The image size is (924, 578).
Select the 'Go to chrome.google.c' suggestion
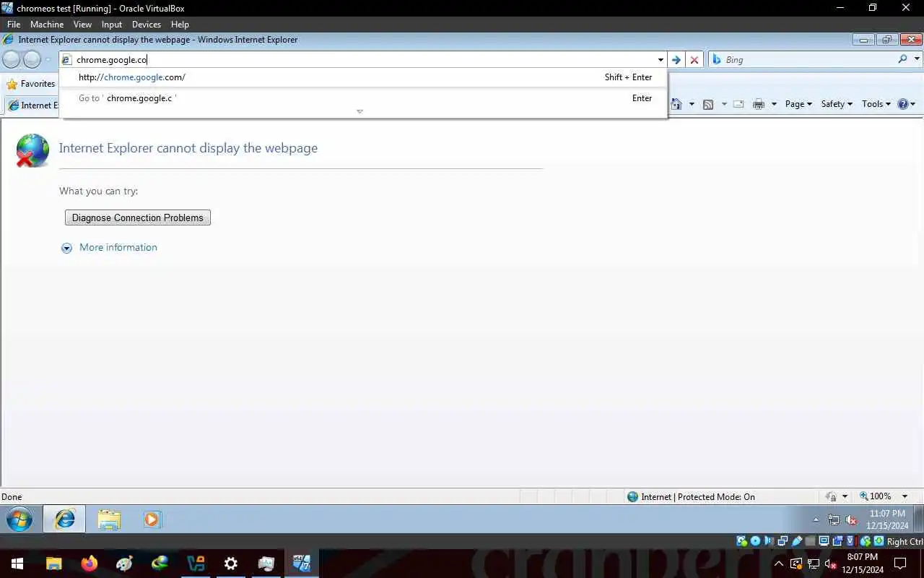pyautogui.click(x=365, y=98)
